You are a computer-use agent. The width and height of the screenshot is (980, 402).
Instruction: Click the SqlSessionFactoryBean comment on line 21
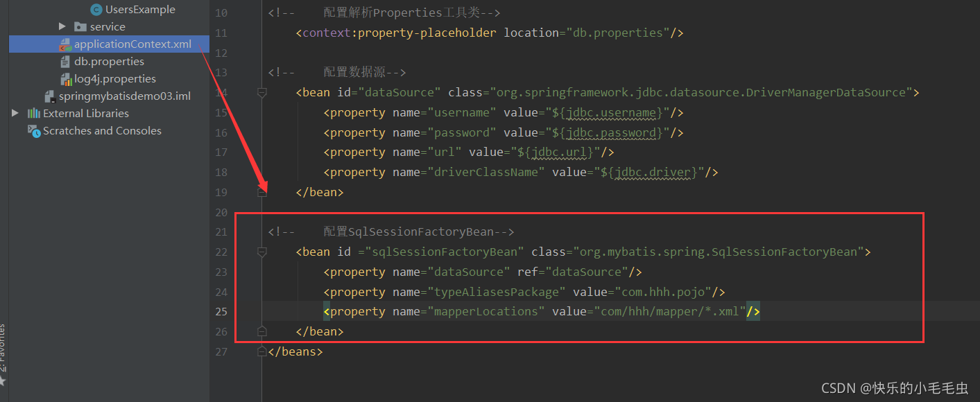[x=391, y=231]
